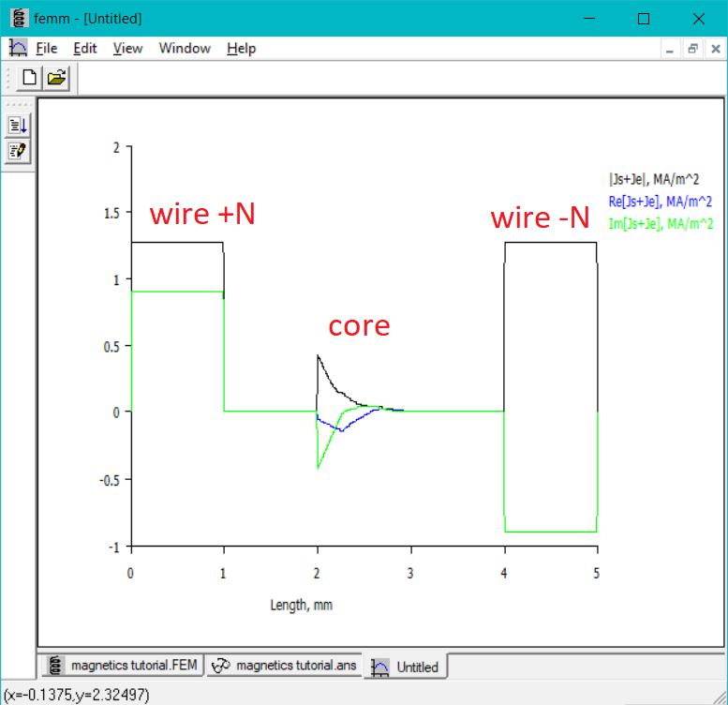Image resolution: width=728 pixels, height=705 pixels.
Task: Click the x-axis tick label 5
Action: (x=597, y=574)
